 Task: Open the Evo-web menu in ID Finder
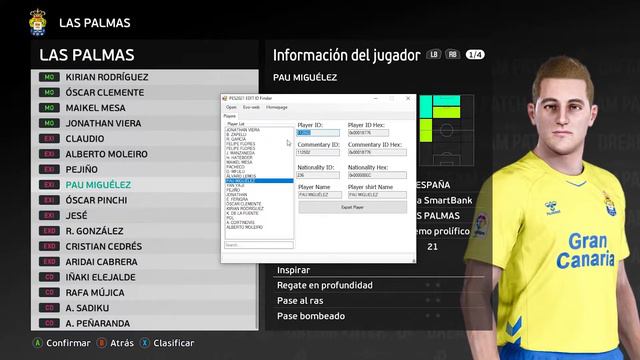(251, 107)
